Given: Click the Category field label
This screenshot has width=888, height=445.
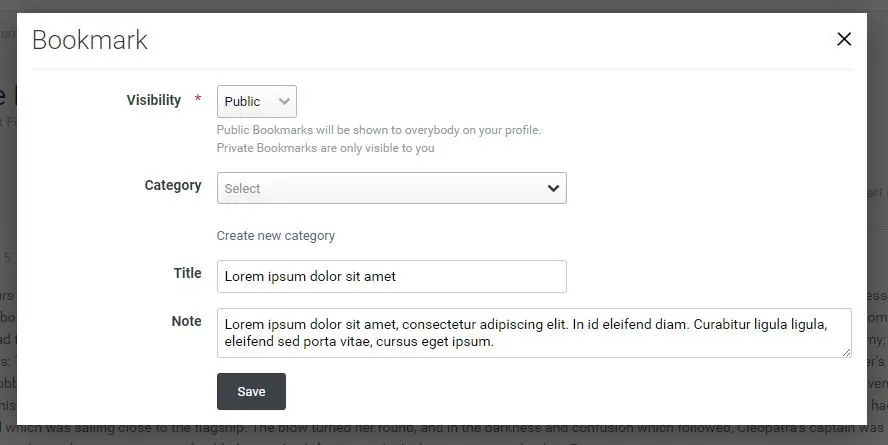Looking at the screenshot, I should [173, 185].
